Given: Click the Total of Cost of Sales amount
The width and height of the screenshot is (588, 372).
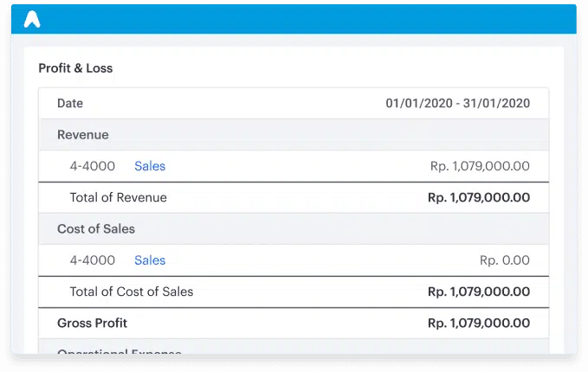Looking at the screenshot, I should pyautogui.click(x=479, y=292).
